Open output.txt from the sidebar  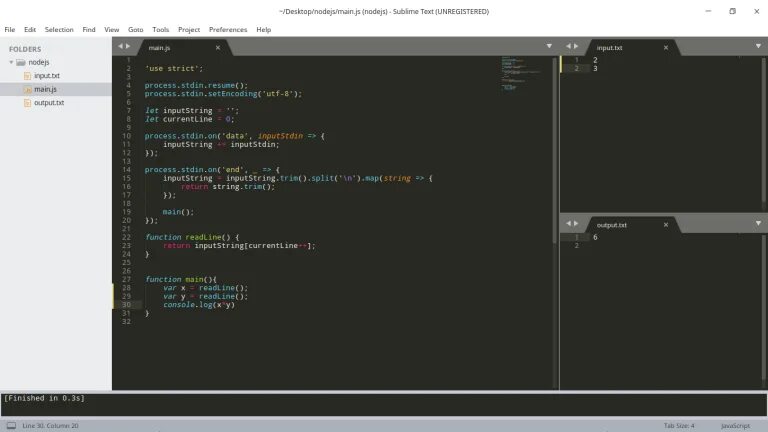click(49, 102)
